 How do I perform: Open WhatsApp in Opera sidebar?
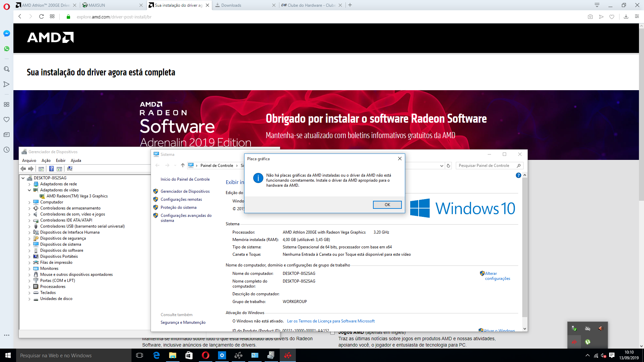7,49
